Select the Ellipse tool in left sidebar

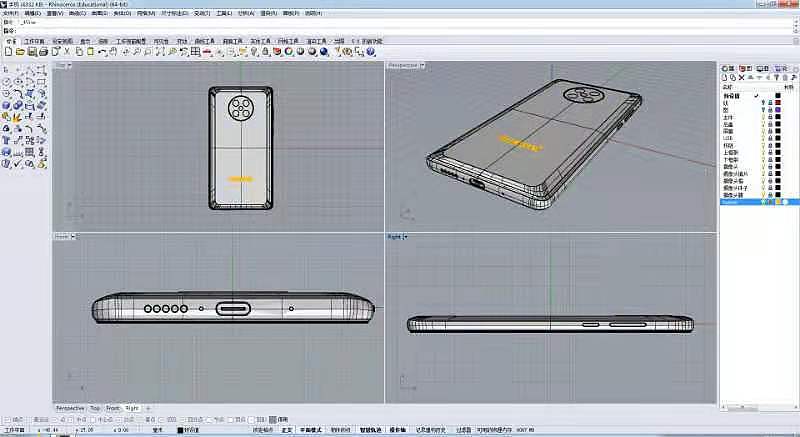(x=18, y=82)
